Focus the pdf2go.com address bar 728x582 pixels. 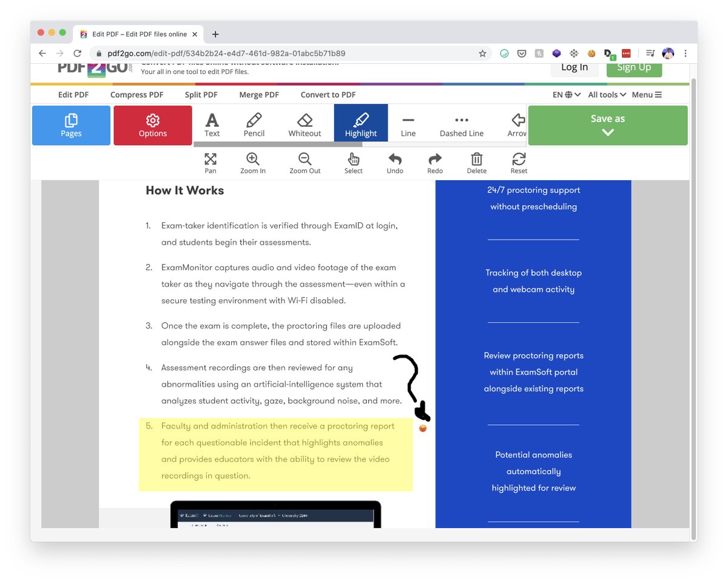pyautogui.click(x=291, y=53)
